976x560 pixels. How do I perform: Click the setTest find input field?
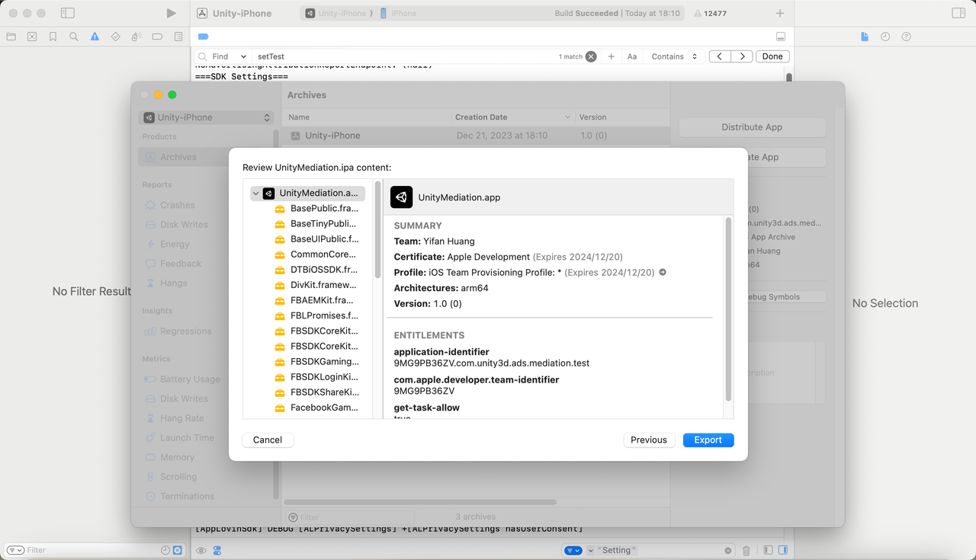(x=404, y=56)
